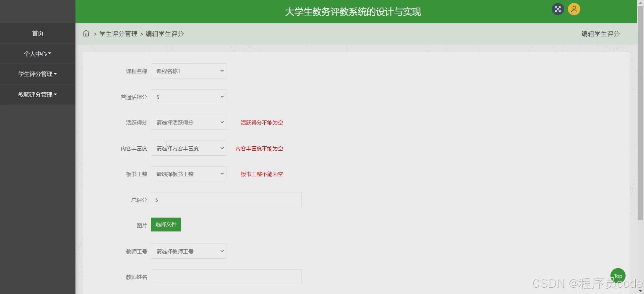This screenshot has width=644, height=294.
Task: Expand the 学生评分管理 sidebar menu
Action: pyautogui.click(x=38, y=74)
